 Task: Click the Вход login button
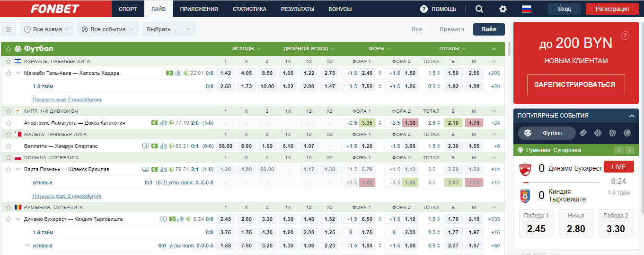[565, 9]
